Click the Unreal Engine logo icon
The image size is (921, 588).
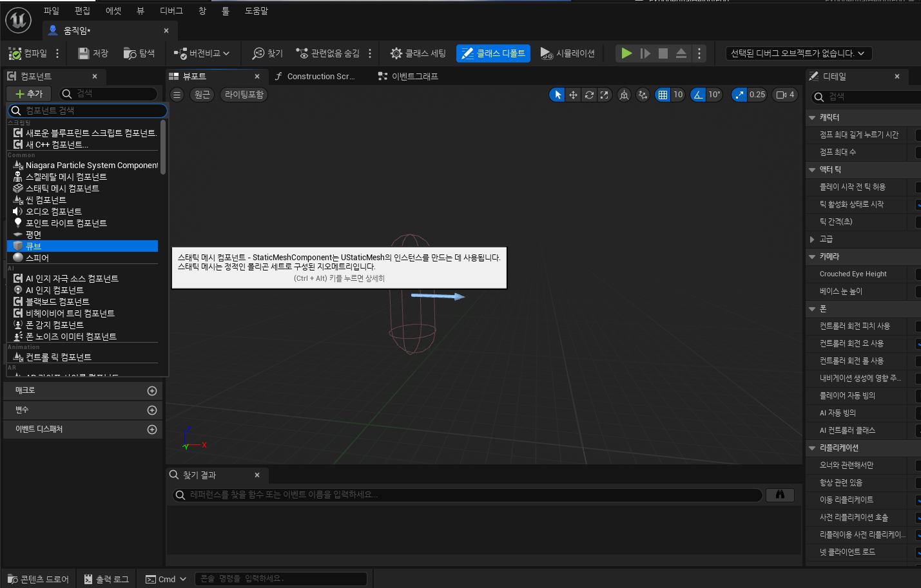[18, 21]
